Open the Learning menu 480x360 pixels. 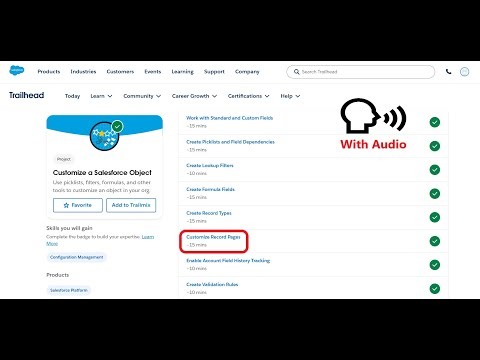(182, 72)
